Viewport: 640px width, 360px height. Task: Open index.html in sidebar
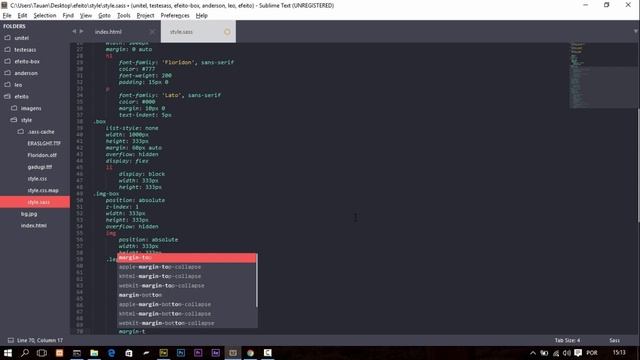34,226
